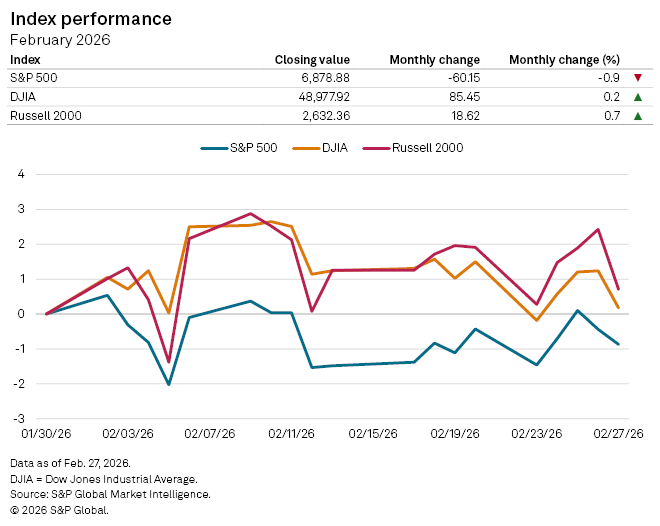The width and height of the screenshot is (660, 526).
Task: Select the Closing value column header
Action: [312, 60]
